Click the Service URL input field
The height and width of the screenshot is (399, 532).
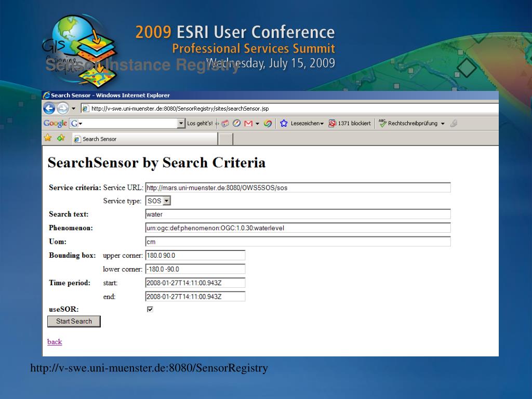click(x=298, y=188)
